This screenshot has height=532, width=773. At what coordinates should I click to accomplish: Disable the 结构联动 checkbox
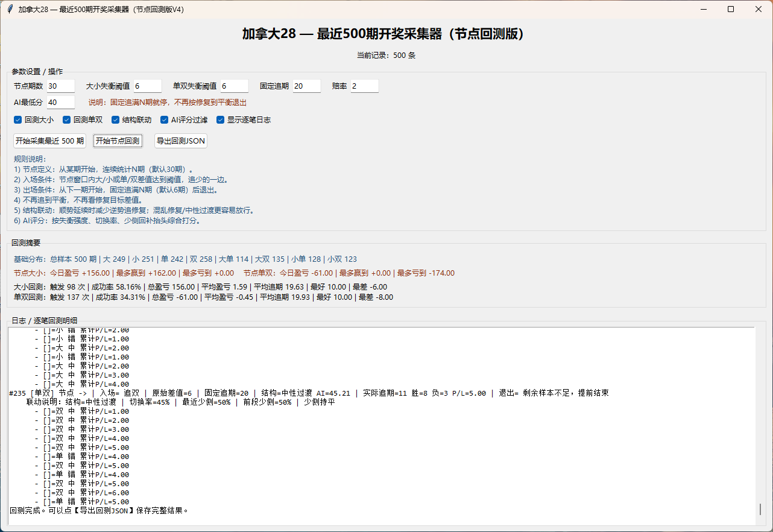(116, 120)
